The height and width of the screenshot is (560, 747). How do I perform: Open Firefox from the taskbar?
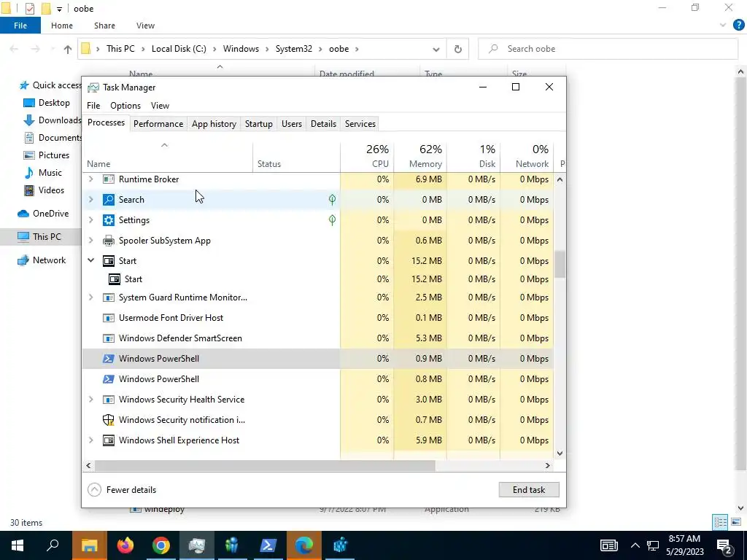pyautogui.click(x=125, y=545)
